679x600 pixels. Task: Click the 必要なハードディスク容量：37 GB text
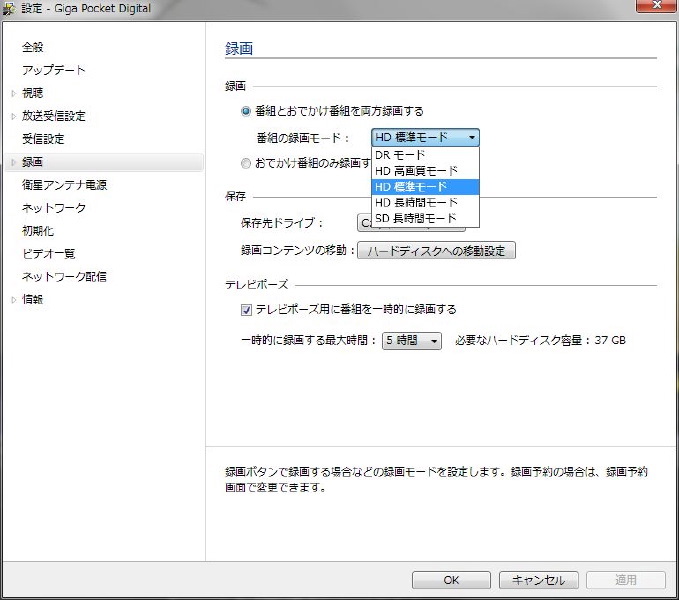540,341
